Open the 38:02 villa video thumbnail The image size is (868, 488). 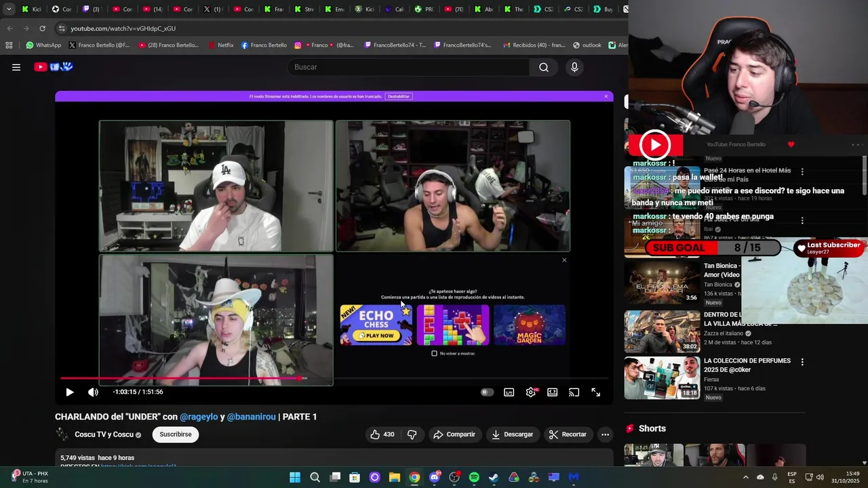(x=662, y=331)
